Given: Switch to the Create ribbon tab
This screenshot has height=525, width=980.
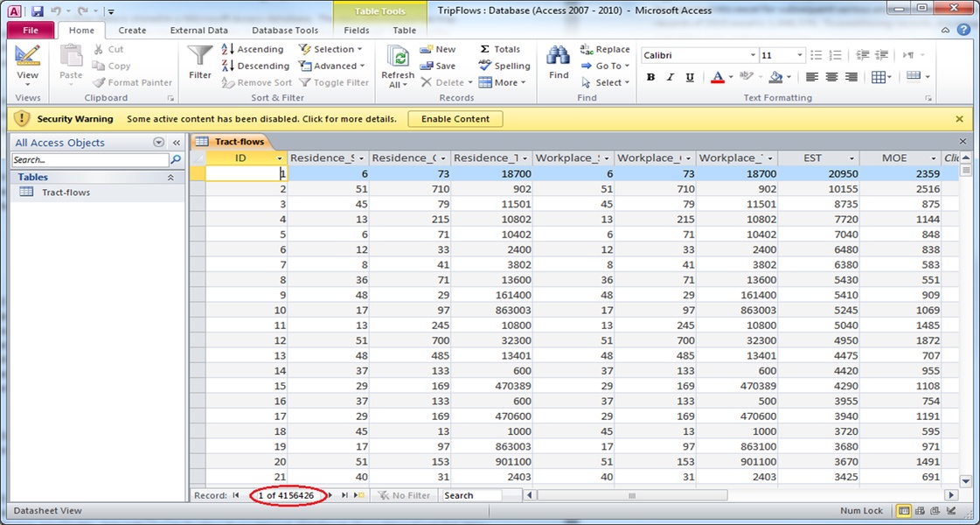Looking at the screenshot, I should coord(133,30).
